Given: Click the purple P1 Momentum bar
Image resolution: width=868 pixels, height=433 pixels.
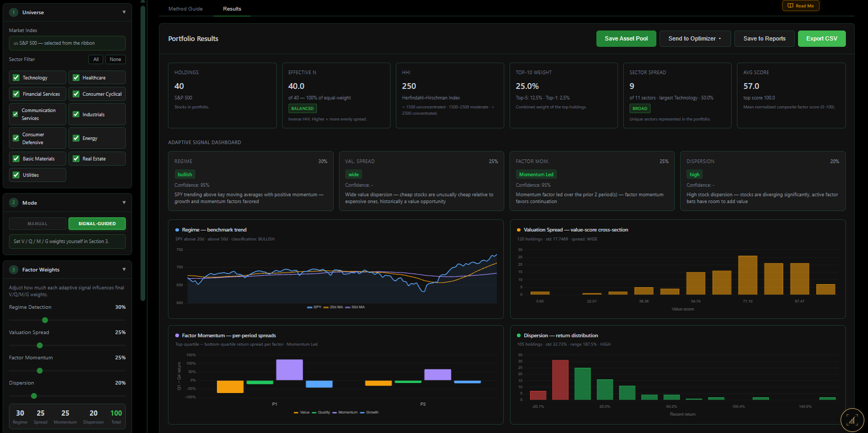Looking at the screenshot, I should (290, 370).
